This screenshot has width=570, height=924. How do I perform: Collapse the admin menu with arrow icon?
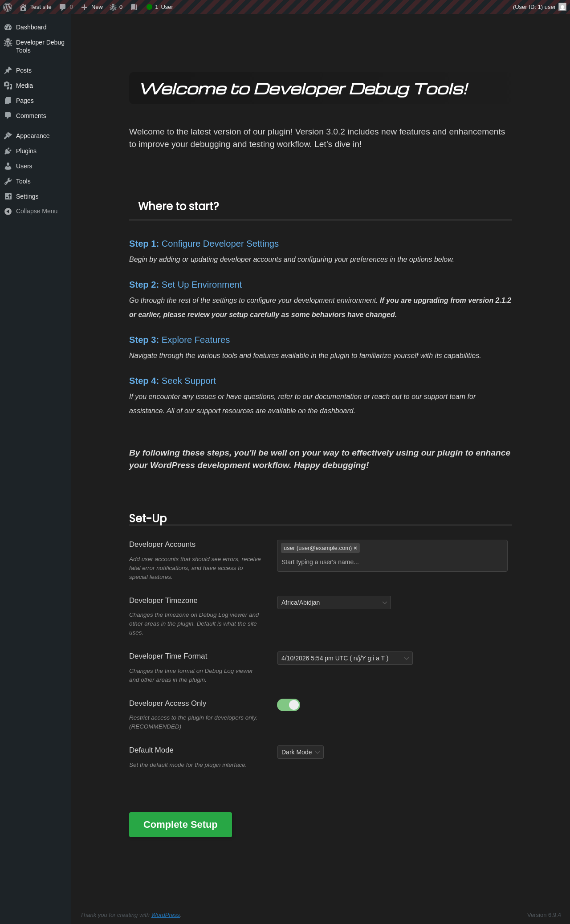click(x=8, y=211)
